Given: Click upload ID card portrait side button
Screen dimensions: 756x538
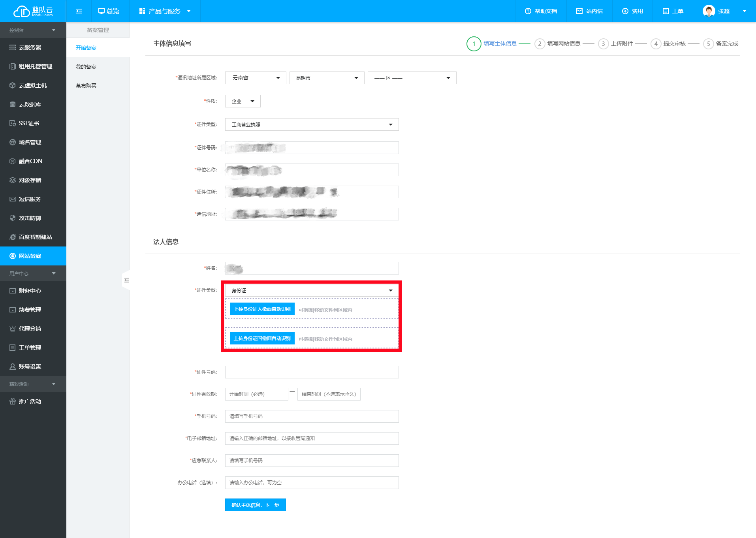Looking at the screenshot, I should click(262, 309).
